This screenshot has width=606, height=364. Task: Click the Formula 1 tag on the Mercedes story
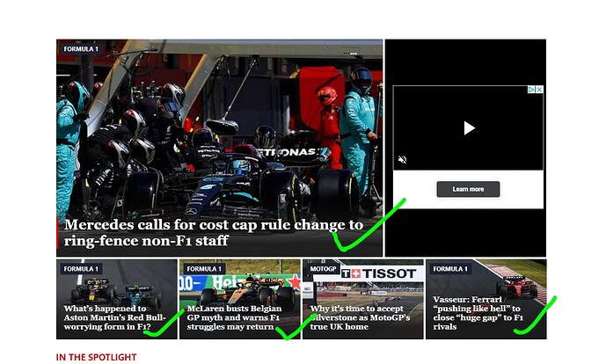pyautogui.click(x=81, y=49)
